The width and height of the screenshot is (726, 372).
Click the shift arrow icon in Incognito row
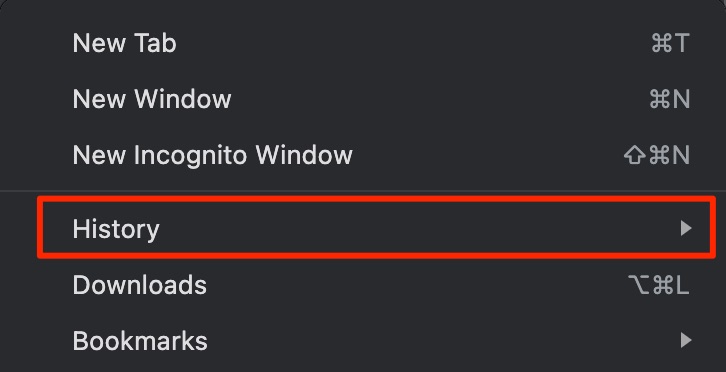pos(635,155)
